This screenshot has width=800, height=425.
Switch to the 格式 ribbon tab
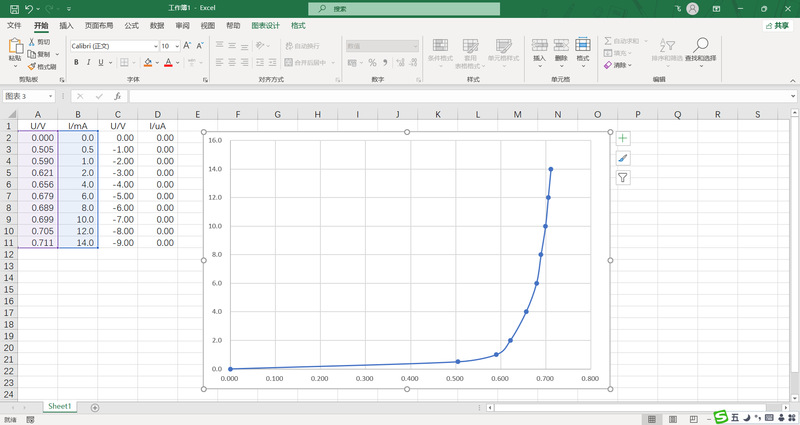tap(298, 26)
